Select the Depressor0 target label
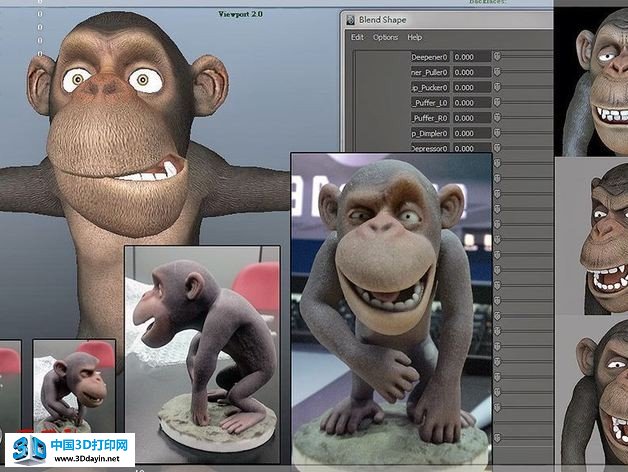 pyautogui.click(x=430, y=148)
